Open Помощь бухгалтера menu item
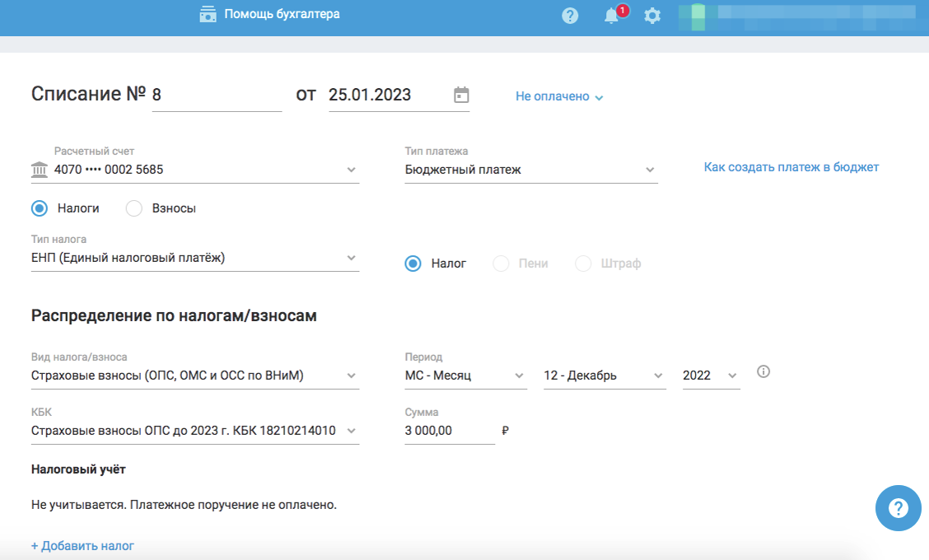 (282, 14)
